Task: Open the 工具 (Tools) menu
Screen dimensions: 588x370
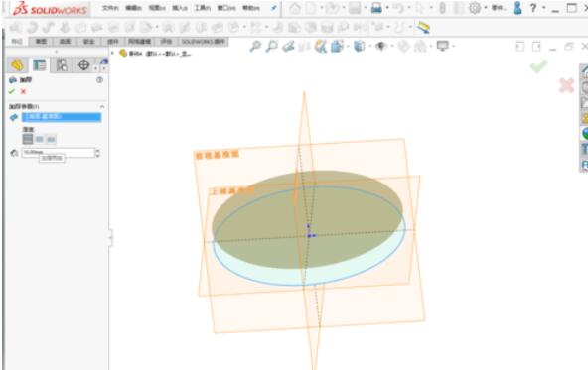Action: (x=203, y=8)
